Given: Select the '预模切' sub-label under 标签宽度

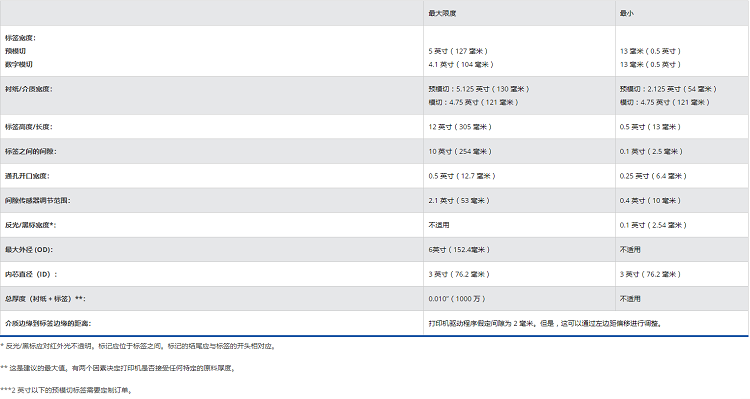Looking at the screenshot, I should tap(15, 51).
